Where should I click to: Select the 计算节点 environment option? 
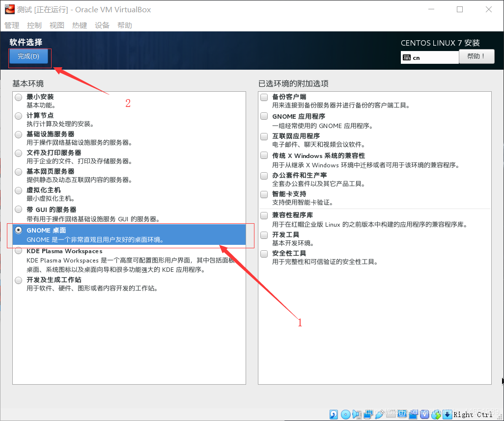(19, 116)
